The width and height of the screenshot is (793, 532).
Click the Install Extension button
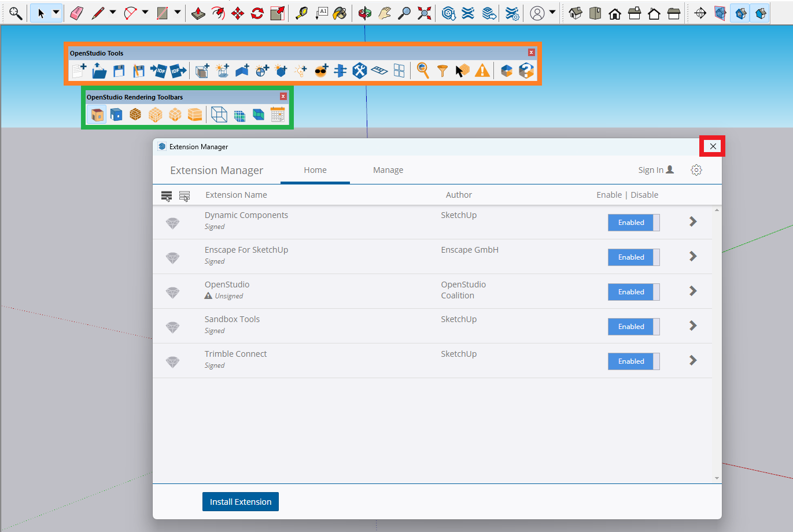coord(241,502)
